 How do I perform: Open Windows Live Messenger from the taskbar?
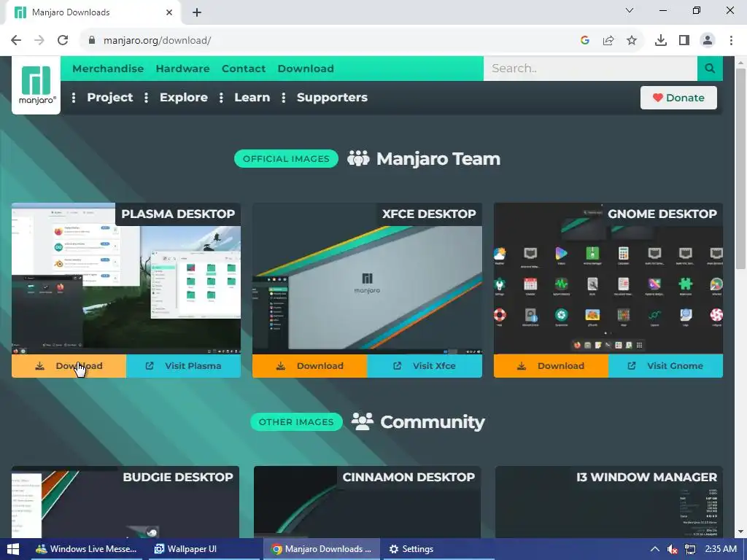point(86,549)
